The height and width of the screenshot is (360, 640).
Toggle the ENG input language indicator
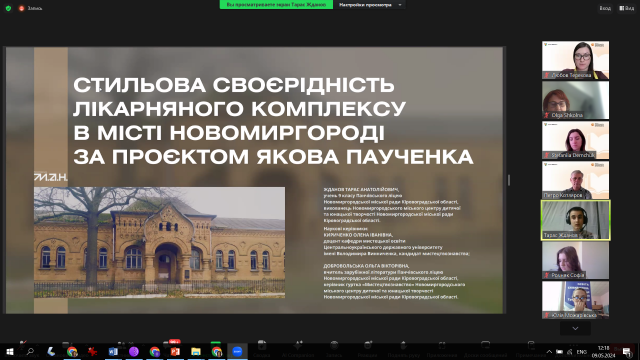582,352
